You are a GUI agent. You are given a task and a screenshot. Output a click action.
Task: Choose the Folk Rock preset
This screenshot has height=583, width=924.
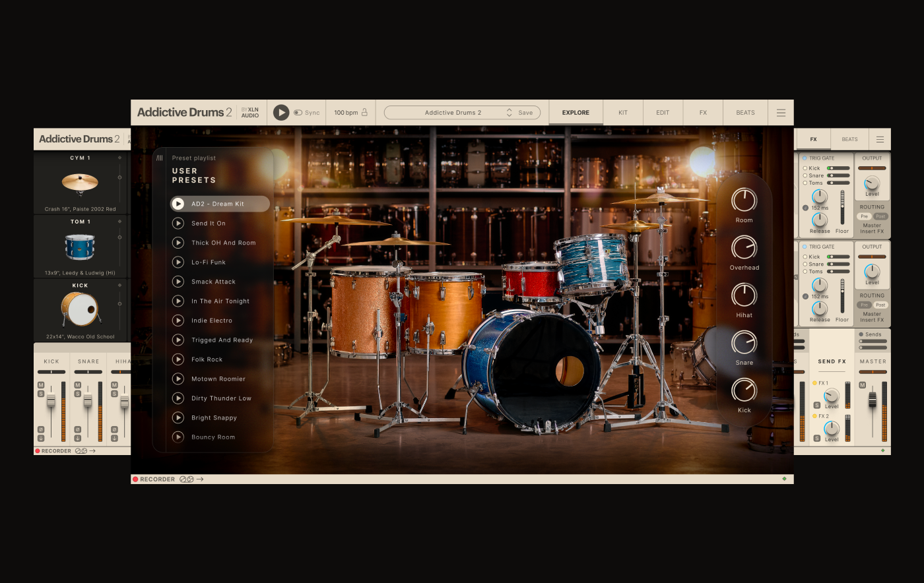[207, 359]
